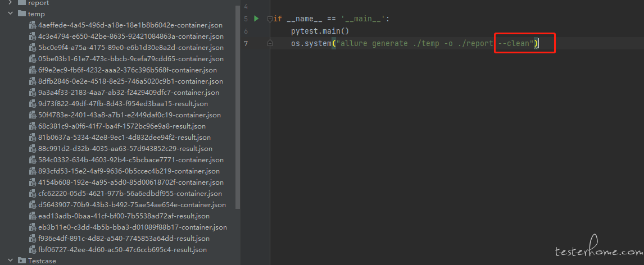Click the JSON file icon of fbf06727 result file

coord(33,249)
